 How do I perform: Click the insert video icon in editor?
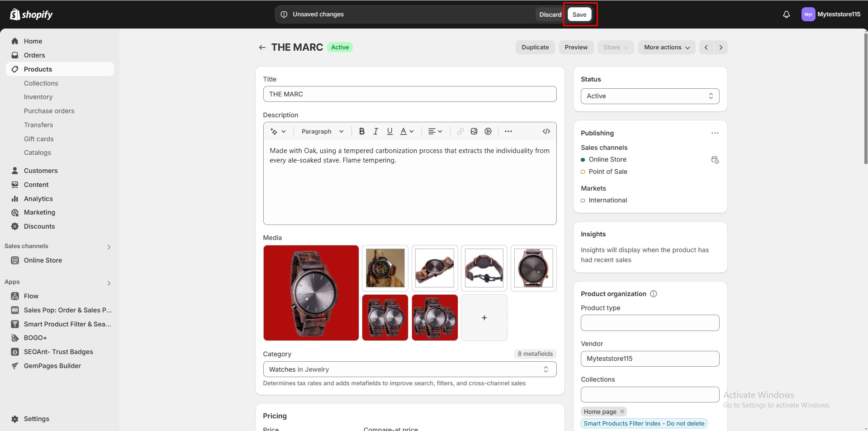coord(488,131)
